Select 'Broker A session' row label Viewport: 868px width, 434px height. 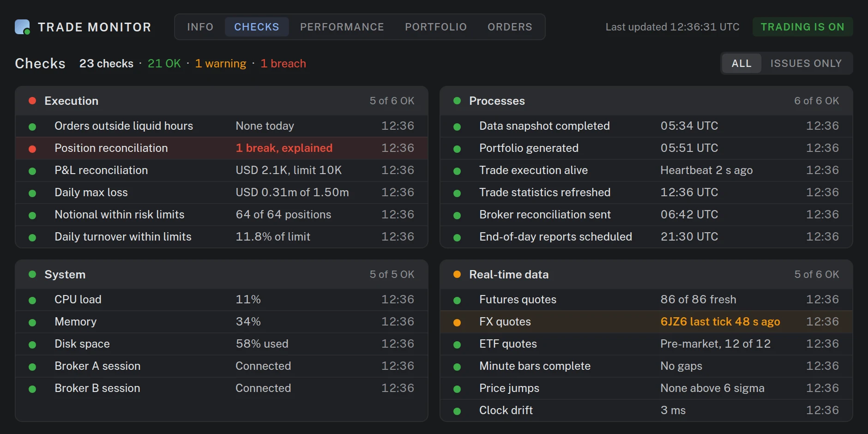click(97, 366)
